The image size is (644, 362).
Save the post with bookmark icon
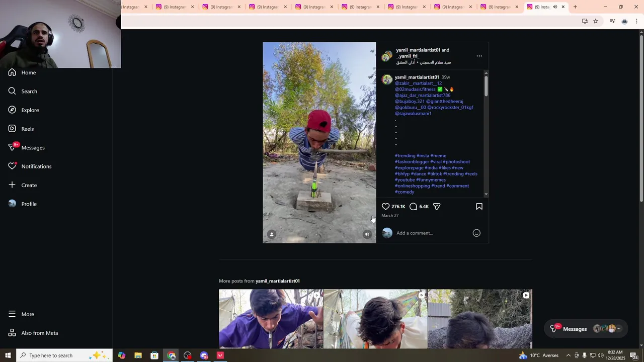pyautogui.click(x=479, y=207)
